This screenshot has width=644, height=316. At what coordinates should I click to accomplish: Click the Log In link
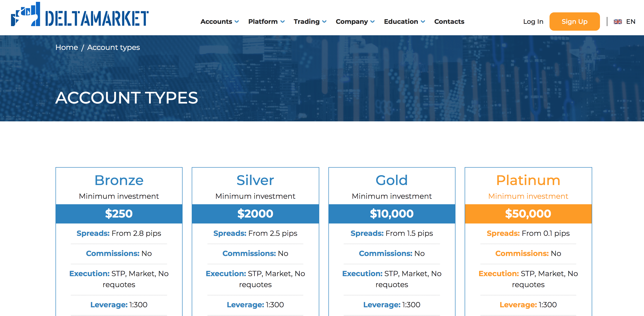tap(533, 22)
